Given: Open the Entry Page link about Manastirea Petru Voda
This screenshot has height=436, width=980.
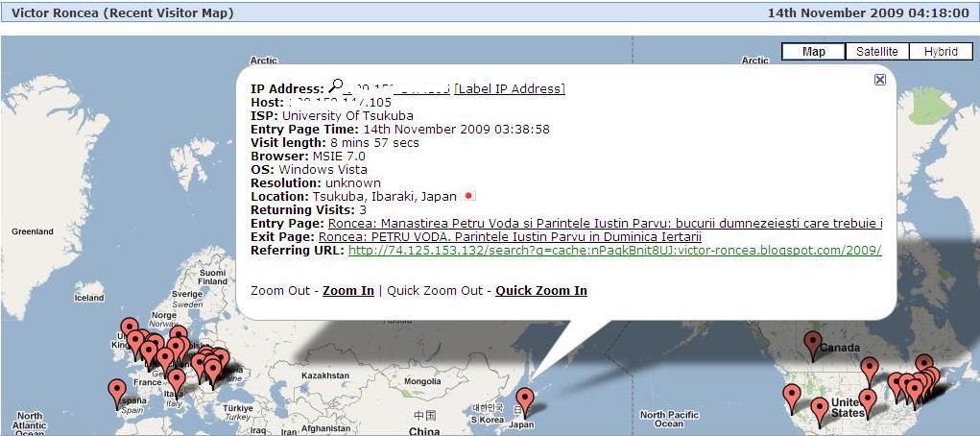Looking at the screenshot, I should [x=605, y=224].
